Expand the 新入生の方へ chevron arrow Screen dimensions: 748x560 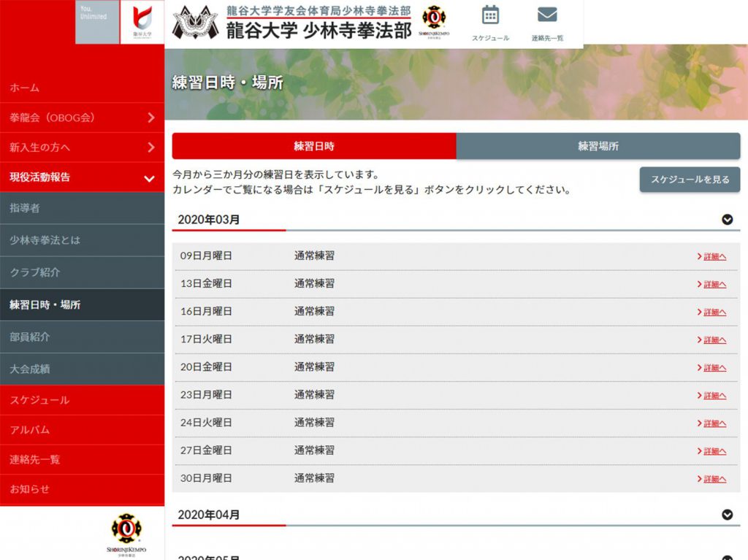point(150,147)
